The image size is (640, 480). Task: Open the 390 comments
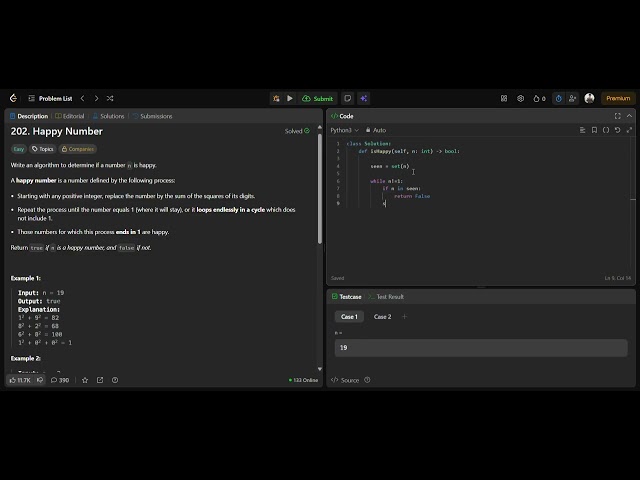point(60,380)
